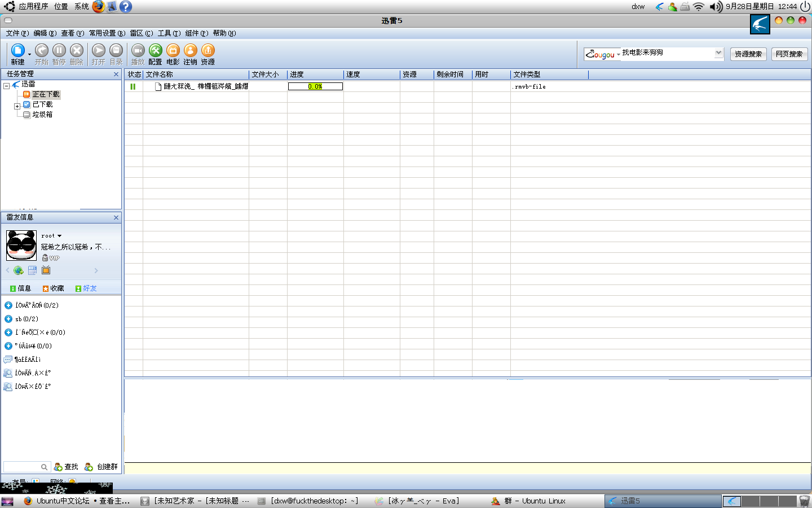Click the 0.0% download progress bar
This screenshot has height=508, width=812.
315,86
